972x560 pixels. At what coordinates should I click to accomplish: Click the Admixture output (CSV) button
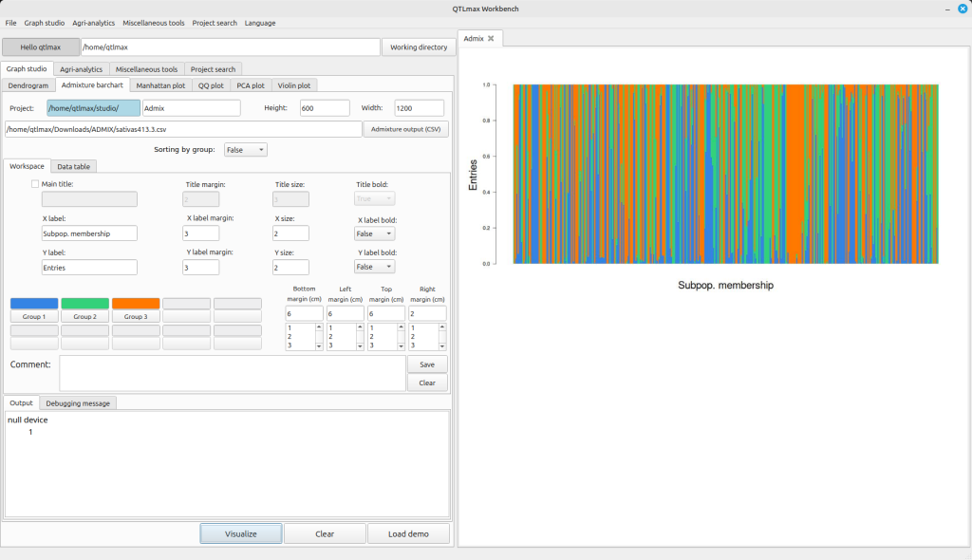[405, 130]
